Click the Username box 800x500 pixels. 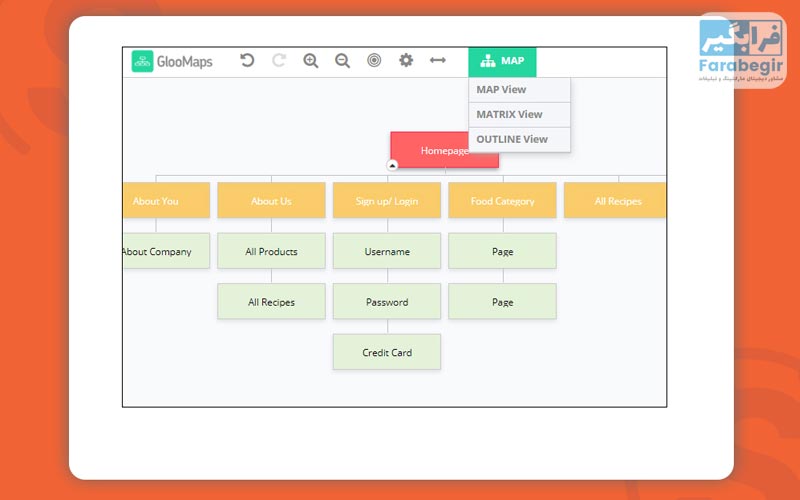387,251
